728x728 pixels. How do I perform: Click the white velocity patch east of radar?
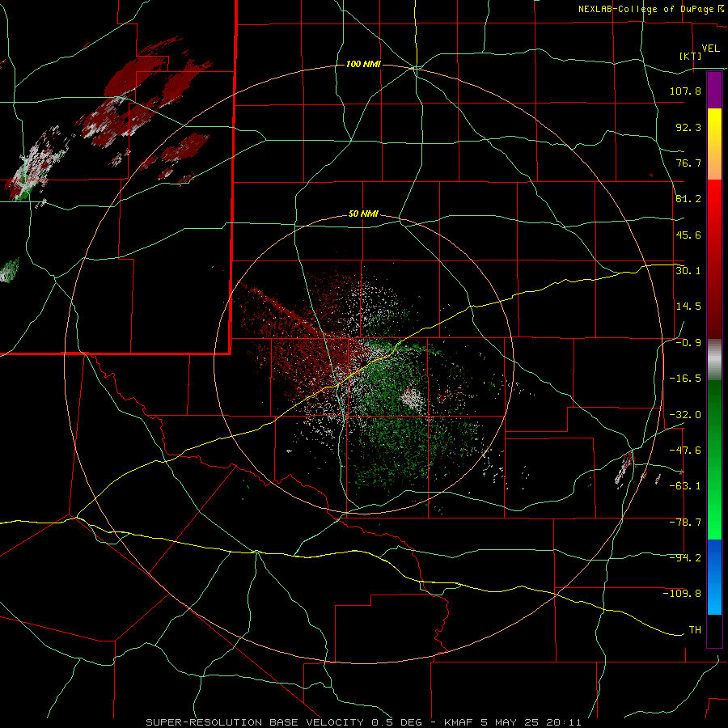pos(413,400)
